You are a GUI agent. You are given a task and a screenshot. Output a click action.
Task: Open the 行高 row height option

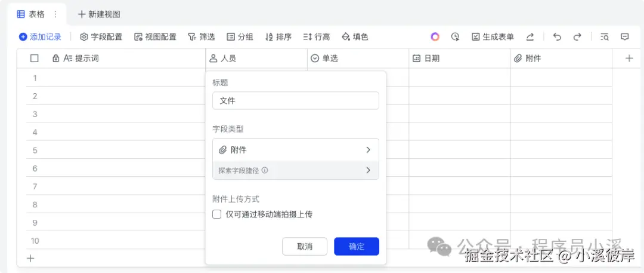tap(316, 37)
